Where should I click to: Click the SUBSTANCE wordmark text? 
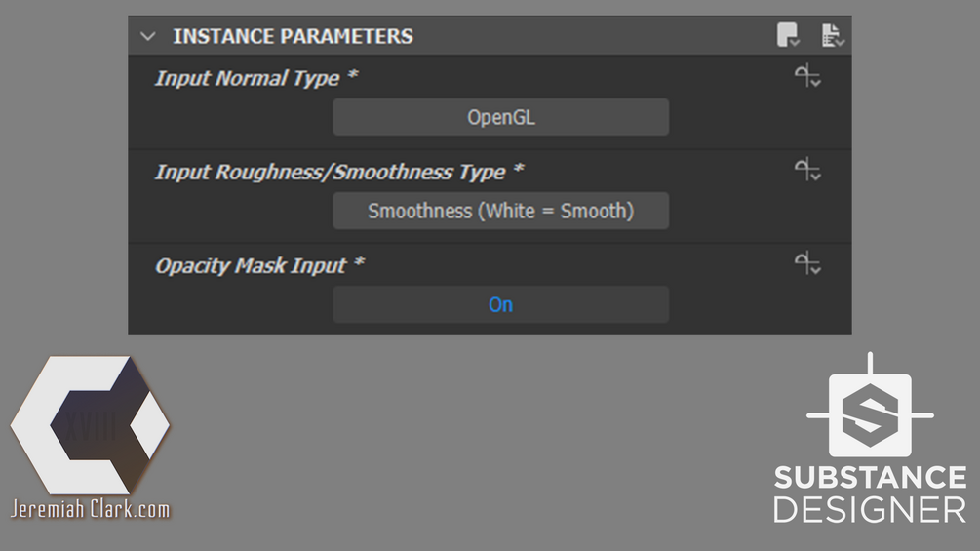(870, 478)
